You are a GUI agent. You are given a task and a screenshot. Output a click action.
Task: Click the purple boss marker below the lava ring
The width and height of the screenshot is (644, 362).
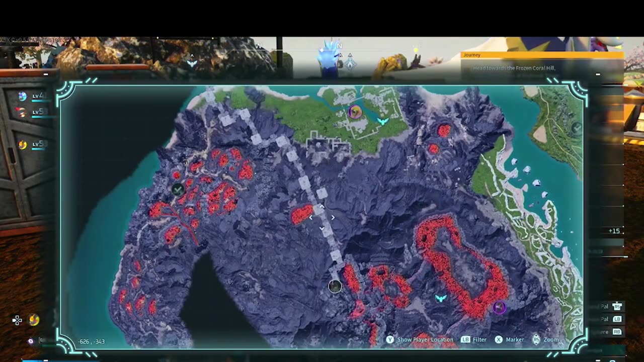click(x=499, y=308)
